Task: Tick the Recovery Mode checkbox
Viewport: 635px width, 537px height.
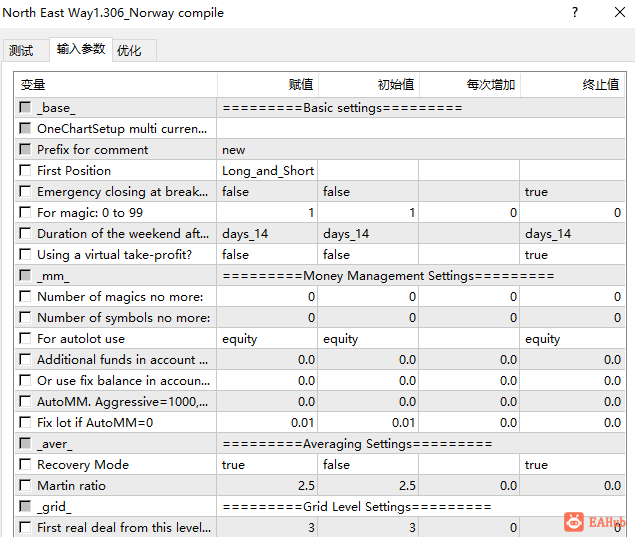Action: click(x=25, y=464)
